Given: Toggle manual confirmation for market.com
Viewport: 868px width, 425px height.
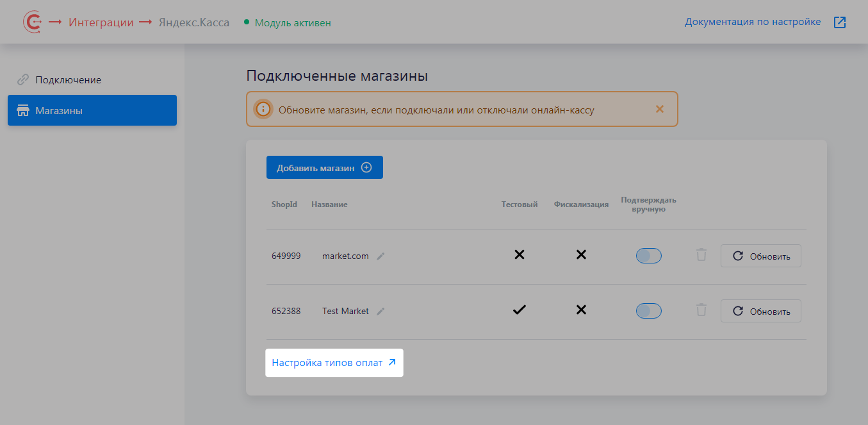Looking at the screenshot, I should pos(648,256).
